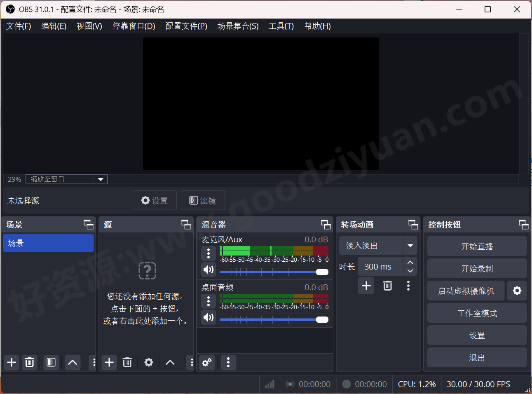532x394 pixels.
Task: Pop out the 混音器 panel
Action: pos(326,225)
